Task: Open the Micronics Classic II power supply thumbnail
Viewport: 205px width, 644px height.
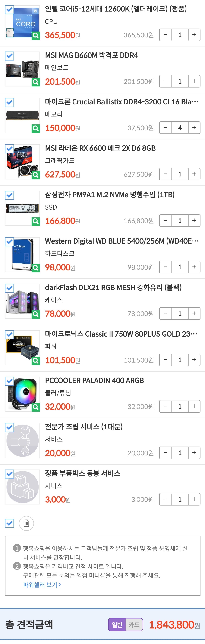Action: click(22, 348)
